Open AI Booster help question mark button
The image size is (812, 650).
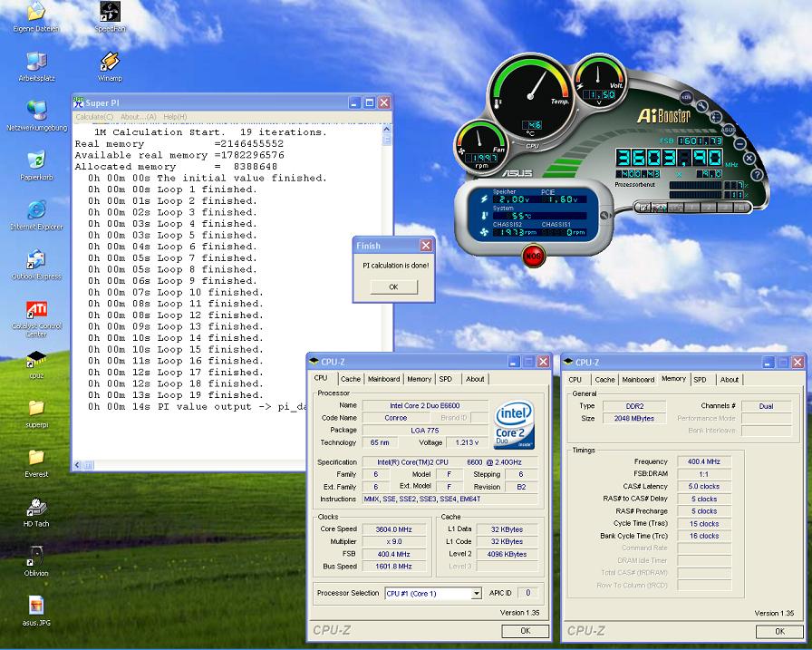(x=757, y=175)
